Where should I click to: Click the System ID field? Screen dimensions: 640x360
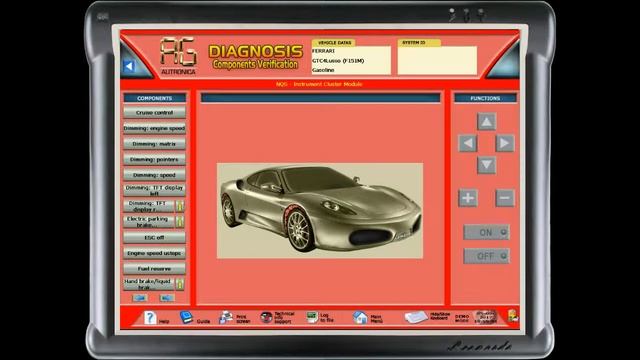click(x=437, y=60)
